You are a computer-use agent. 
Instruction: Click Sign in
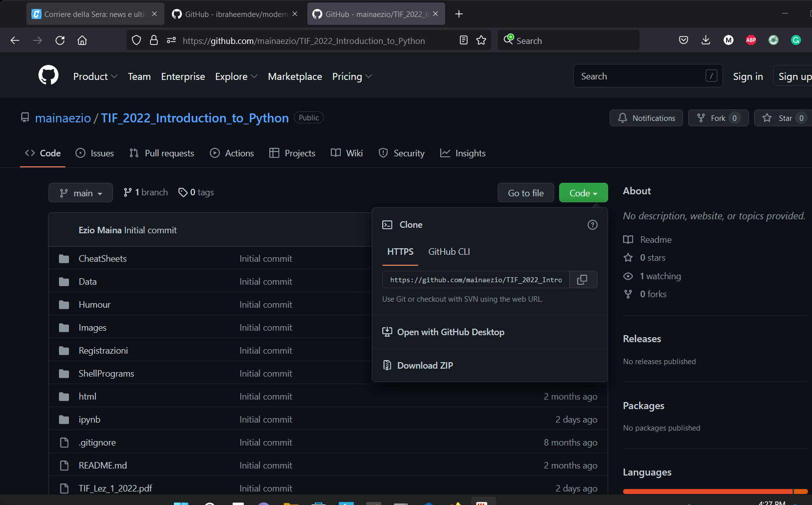(x=748, y=76)
